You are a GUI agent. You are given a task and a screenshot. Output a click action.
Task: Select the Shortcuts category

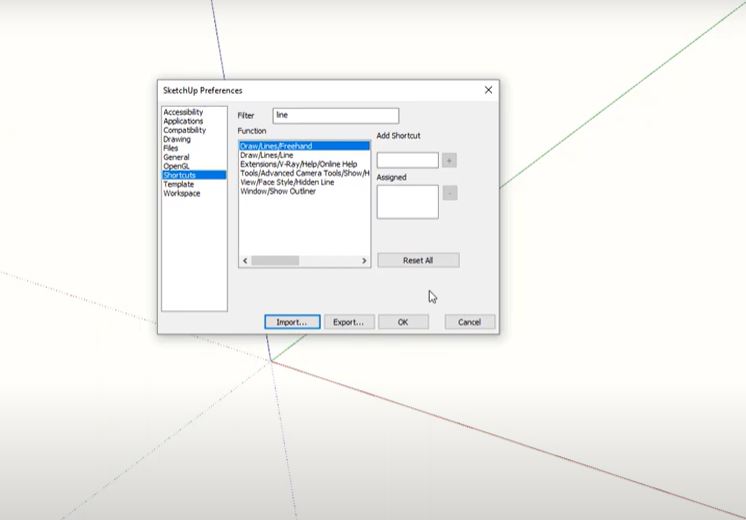[194, 175]
